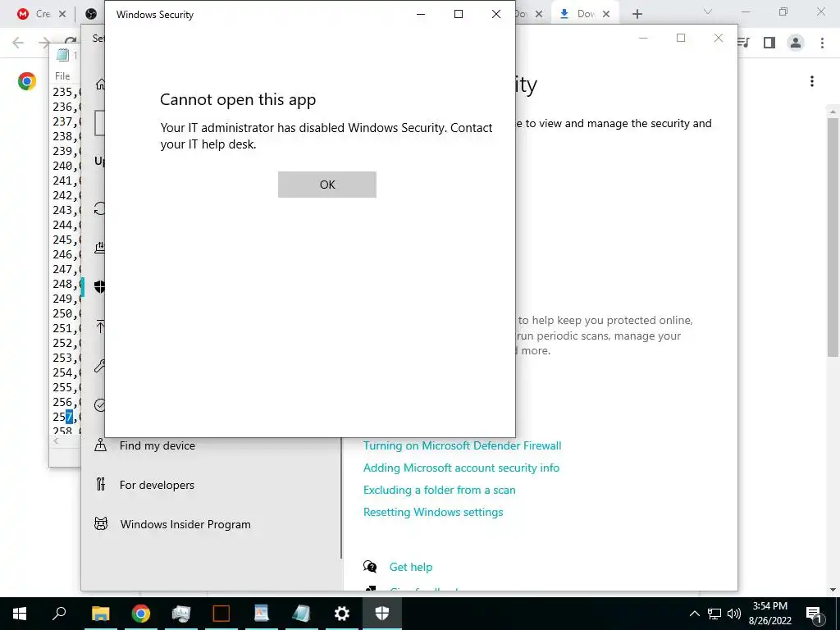This screenshot has width=840, height=630.
Task: Open Excluding a folder from a scan link
Action: 440,490
